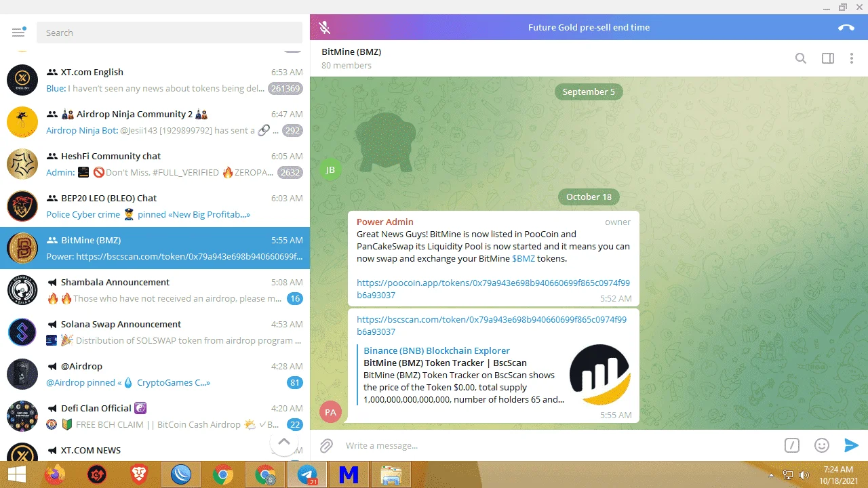Open Defi Clan Official channel
This screenshot has width=868, height=488.
(x=155, y=416)
